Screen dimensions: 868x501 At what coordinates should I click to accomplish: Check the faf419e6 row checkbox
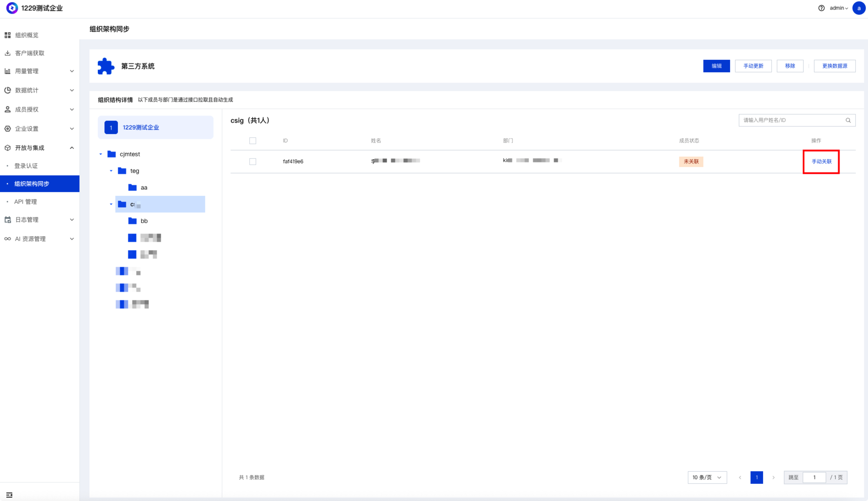(253, 162)
